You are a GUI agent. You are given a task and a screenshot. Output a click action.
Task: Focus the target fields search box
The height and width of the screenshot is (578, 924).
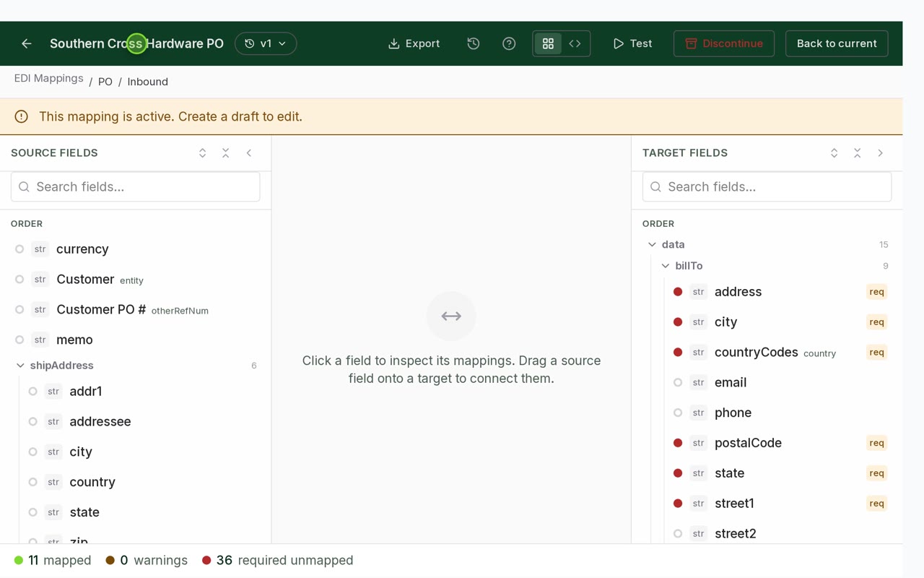click(x=767, y=187)
